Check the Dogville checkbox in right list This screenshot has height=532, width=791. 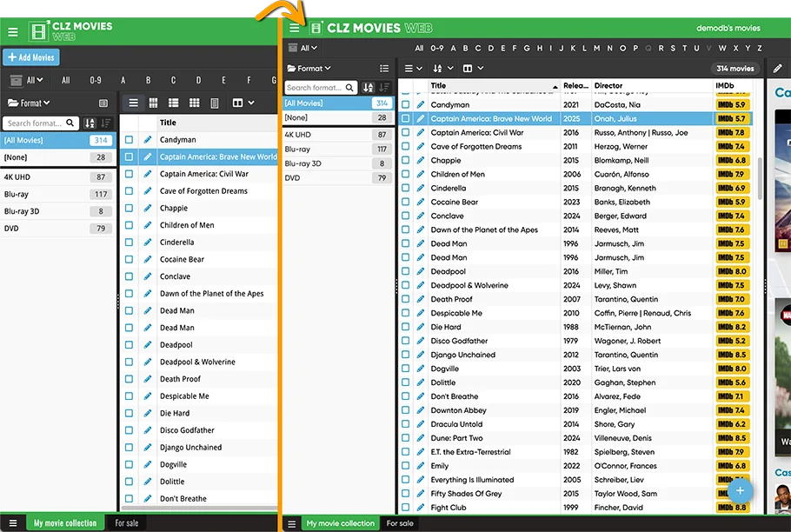(x=406, y=369)
